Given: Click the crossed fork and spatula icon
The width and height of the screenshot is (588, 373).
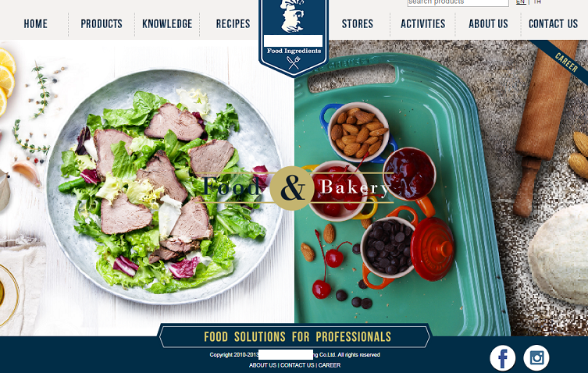Looking at the screenshot, I should click(x=294, y=62).
